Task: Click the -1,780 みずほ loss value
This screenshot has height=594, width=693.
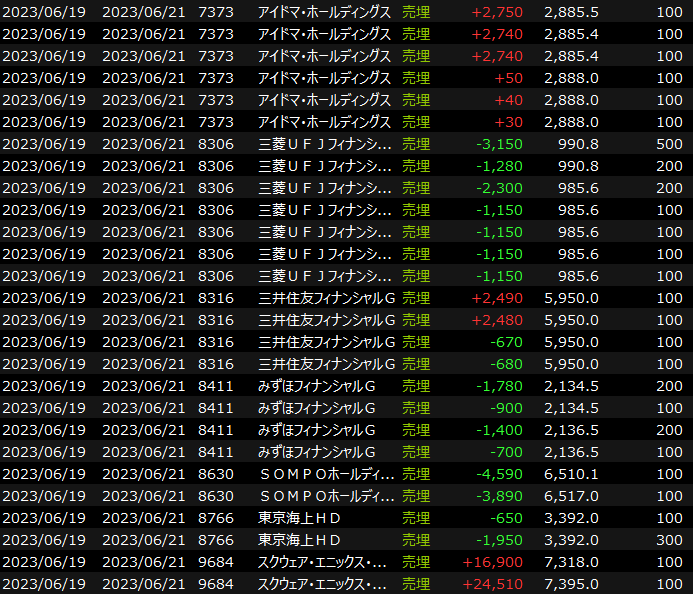Action: (499, 386)
